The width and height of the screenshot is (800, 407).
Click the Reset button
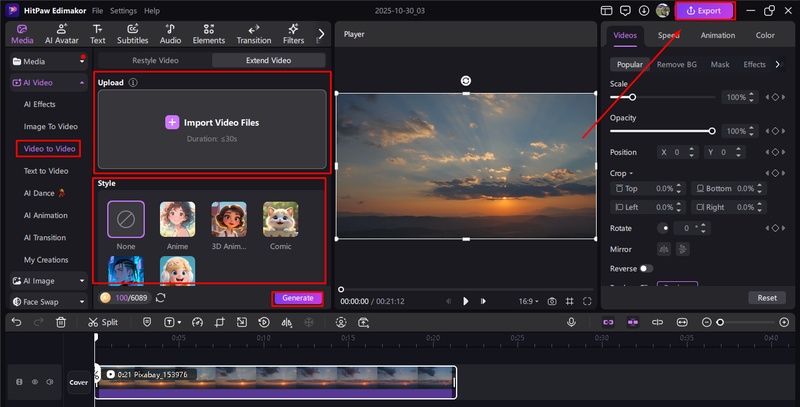(767, 298)
